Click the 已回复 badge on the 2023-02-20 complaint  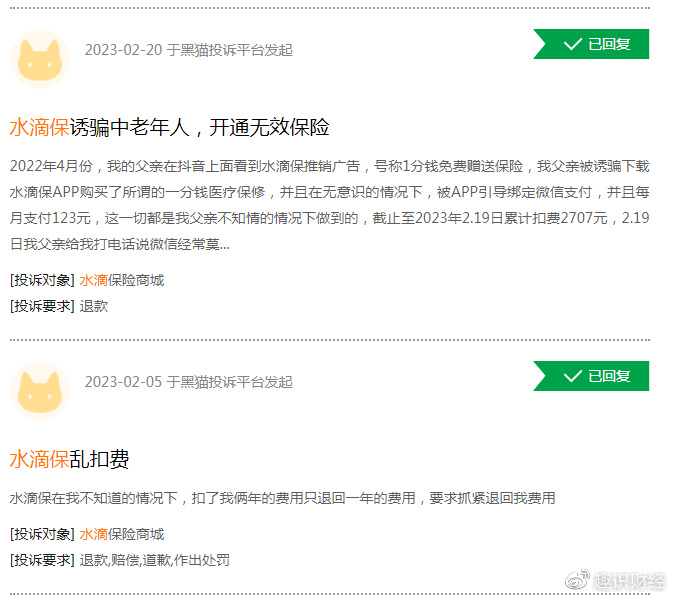coord(591,44)
